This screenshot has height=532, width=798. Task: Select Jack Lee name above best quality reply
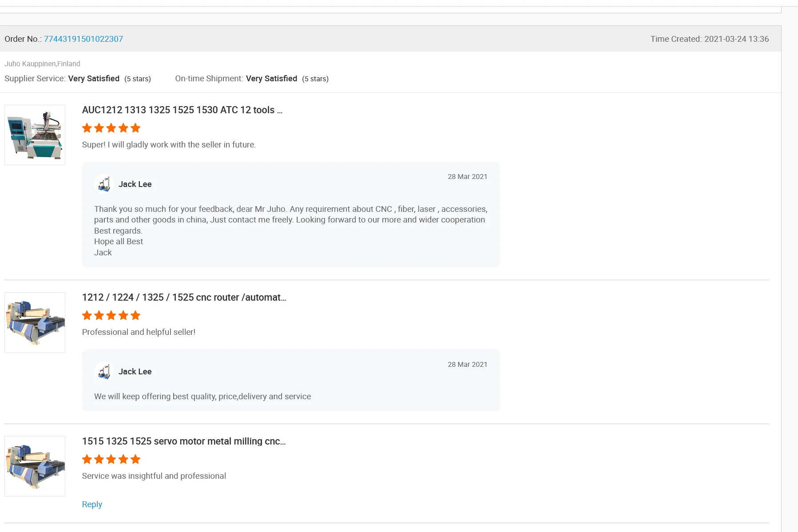click(135, 372)
